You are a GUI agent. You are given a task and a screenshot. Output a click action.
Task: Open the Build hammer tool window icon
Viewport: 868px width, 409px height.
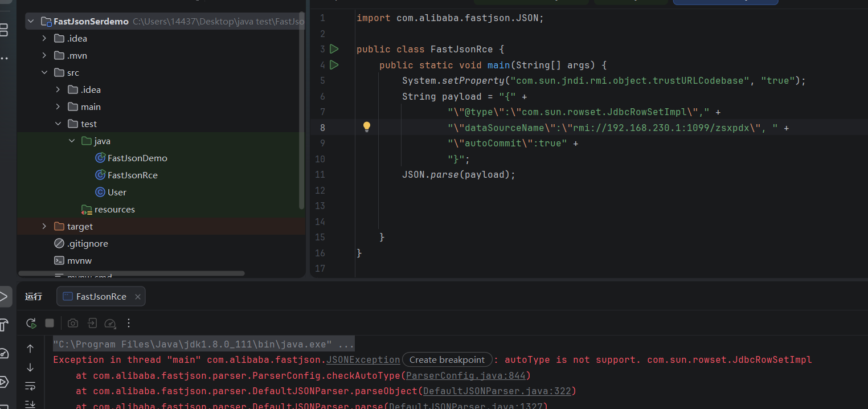3,325
